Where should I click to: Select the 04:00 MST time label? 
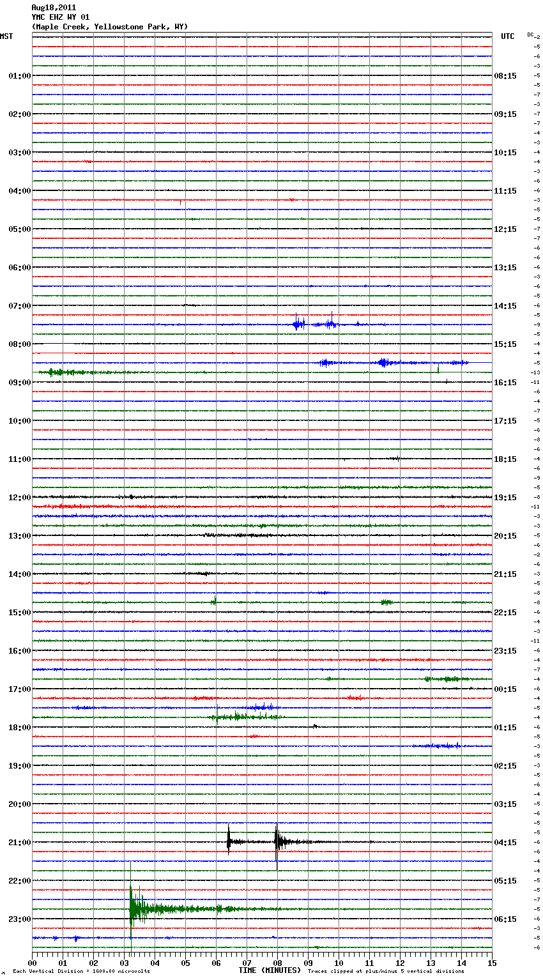click(x=20, y=191)
